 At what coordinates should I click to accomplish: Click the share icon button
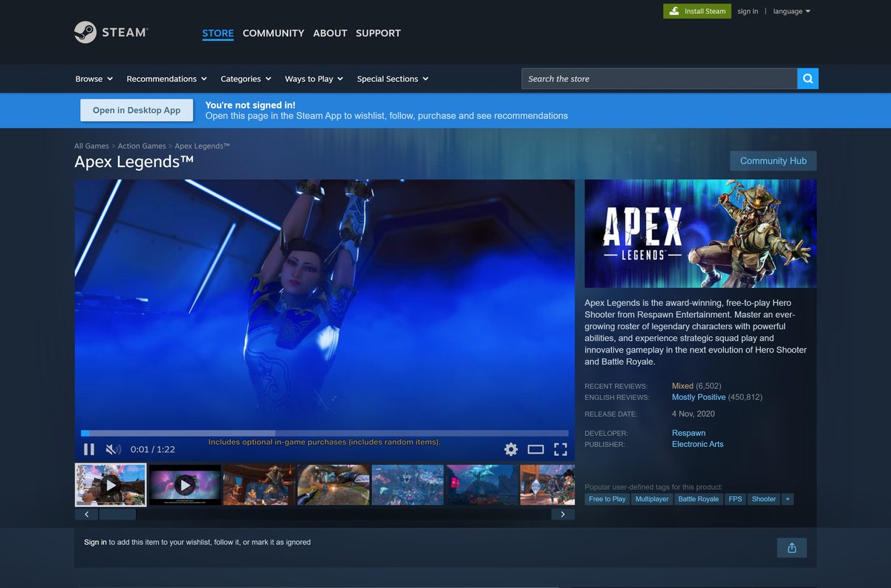(x=792, y=548)
